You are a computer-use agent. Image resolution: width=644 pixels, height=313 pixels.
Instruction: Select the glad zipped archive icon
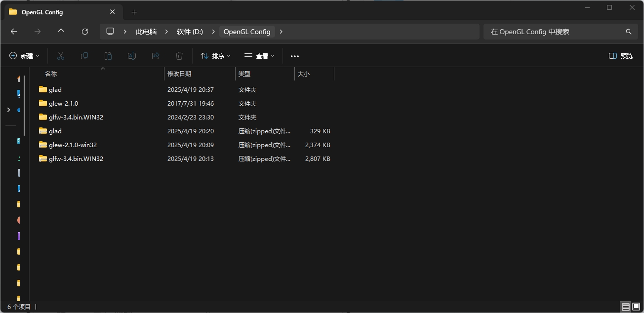pyautogui.click(x=43, y=131)
